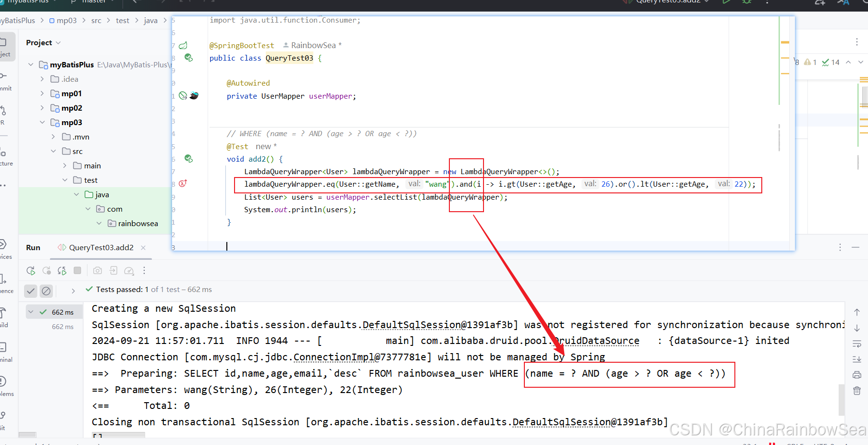Click the import tests arrow icon
Screen dimensions: 868x445
tap(113, 270)
